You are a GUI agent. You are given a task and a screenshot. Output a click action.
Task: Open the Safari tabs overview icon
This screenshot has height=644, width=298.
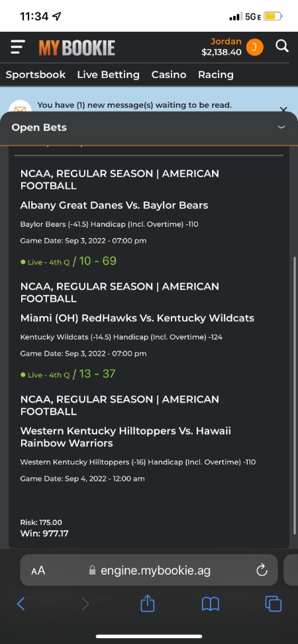point(273,604)
